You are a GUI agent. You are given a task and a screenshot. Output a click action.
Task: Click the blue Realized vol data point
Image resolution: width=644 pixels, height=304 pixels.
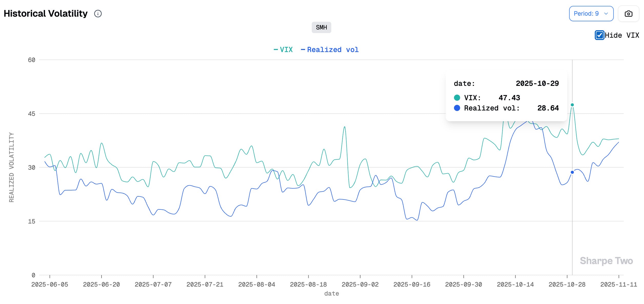click(x=572, y=172)
